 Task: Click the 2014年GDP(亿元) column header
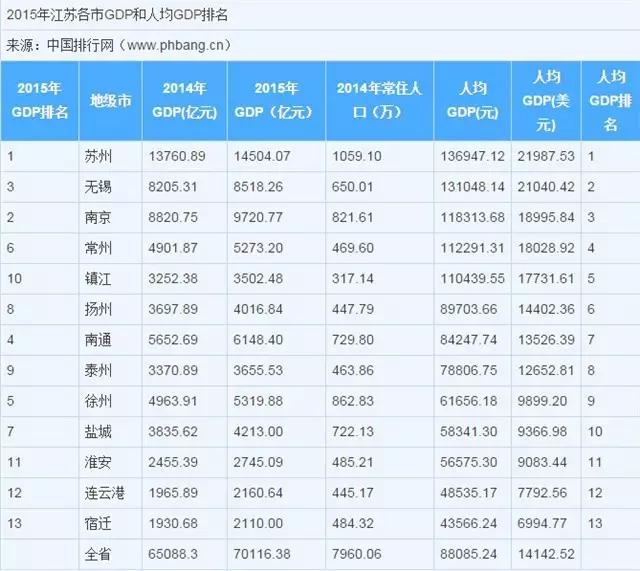coord(184,100)
